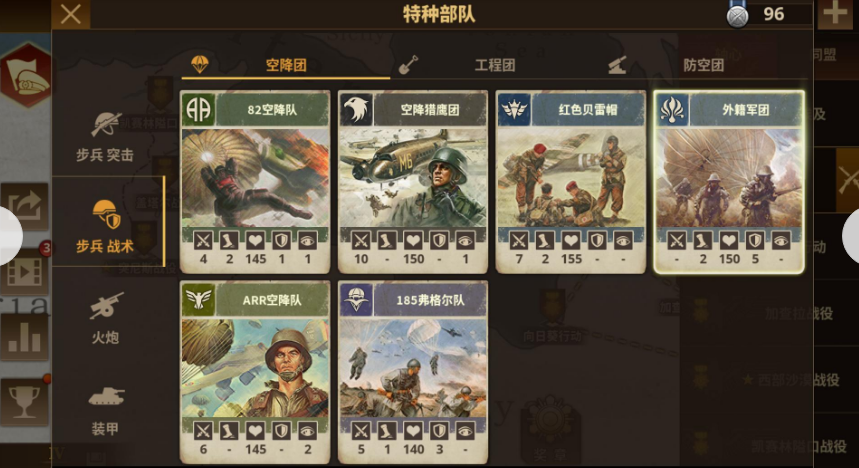Close the 特种部队 panel with X

pos(71,14)
